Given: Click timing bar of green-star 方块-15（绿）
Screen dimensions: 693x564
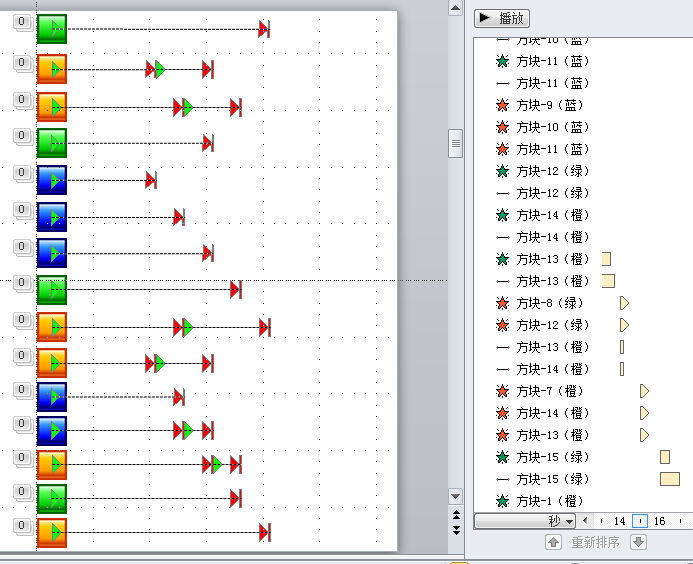Looking at the screenshot, I should click(665, 457).
